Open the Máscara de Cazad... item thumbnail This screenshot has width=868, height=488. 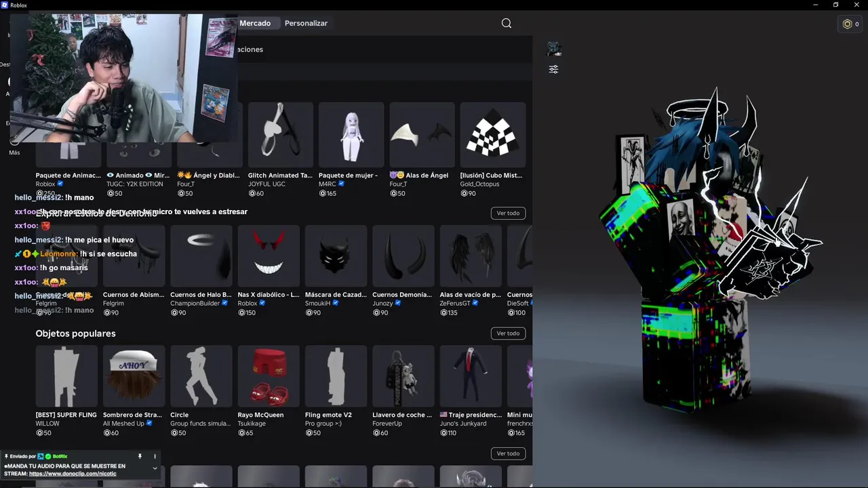tap(336, 256)
